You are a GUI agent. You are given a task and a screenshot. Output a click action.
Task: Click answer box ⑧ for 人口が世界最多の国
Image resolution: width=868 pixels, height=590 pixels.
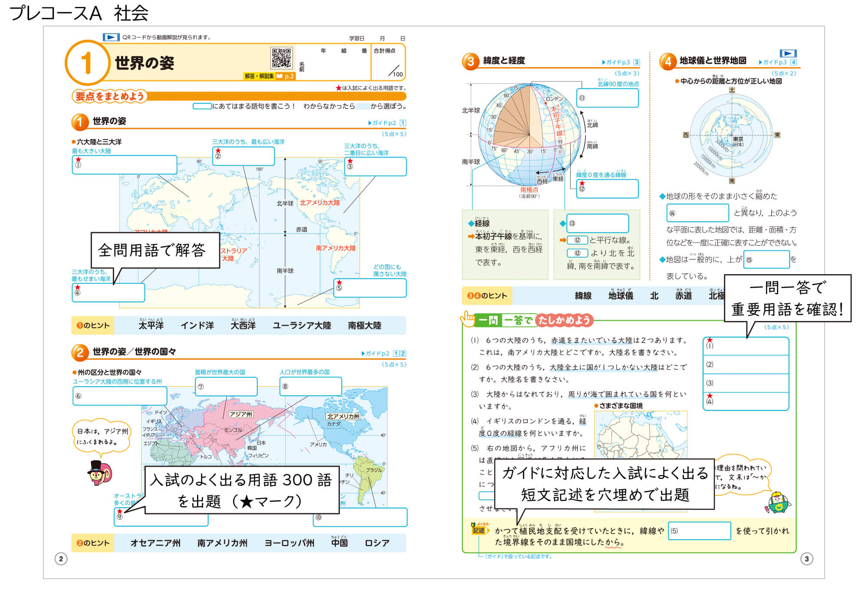[311, 387]
